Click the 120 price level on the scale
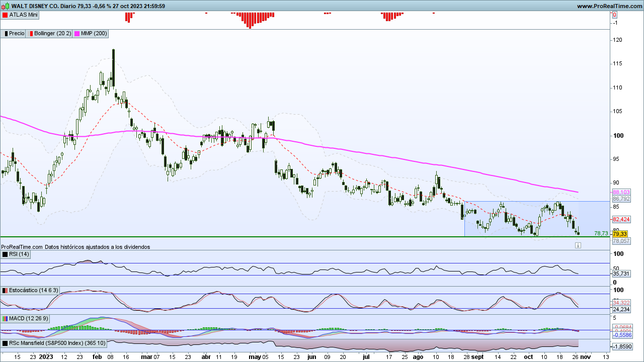Image resolution: width=644 pixels, height=362 pixels. coord(619,40)
